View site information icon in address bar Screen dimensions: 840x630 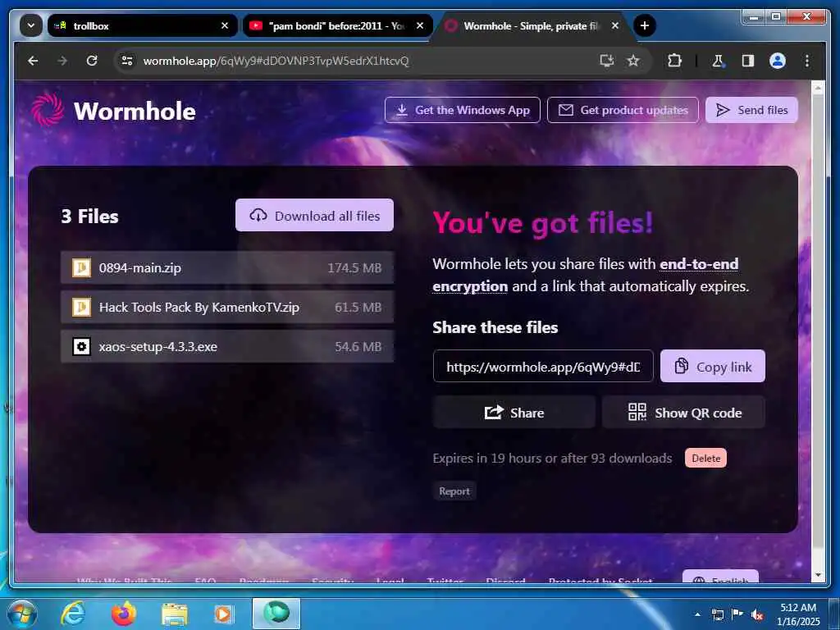pyautogui.click(x=127, y=61)
